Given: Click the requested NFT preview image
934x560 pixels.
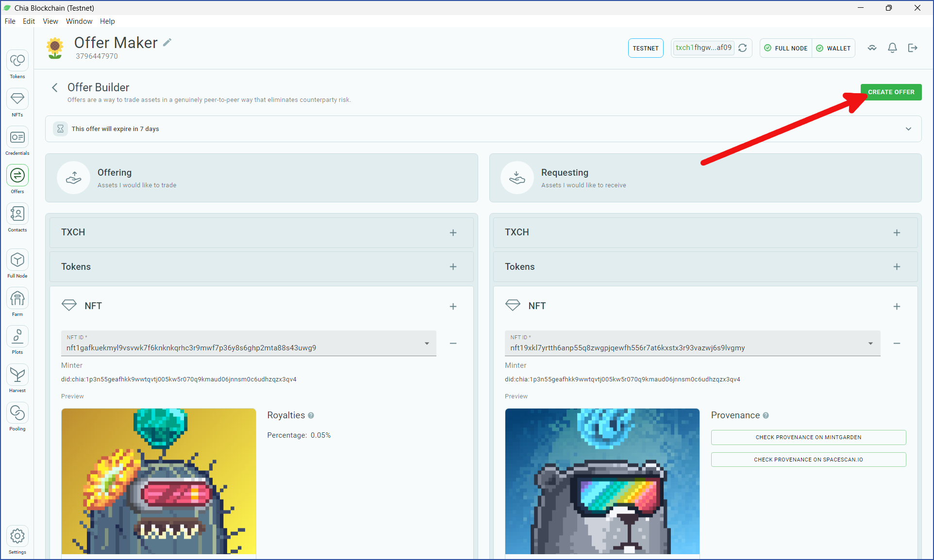Looking at the screenshot, I should pyautogui.click(x=602, y=481).
